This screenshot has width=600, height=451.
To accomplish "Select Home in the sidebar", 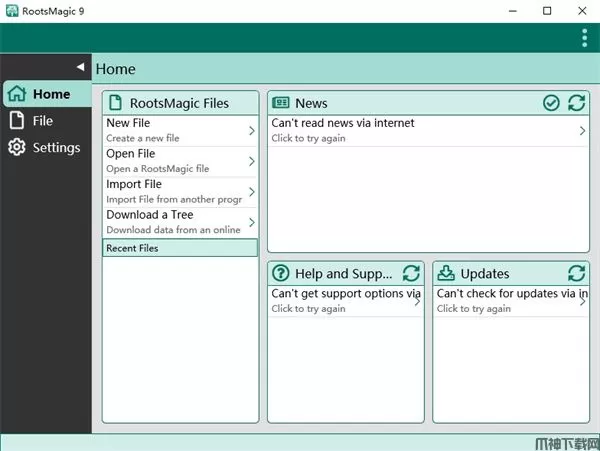I will click(x=45, y=94).
